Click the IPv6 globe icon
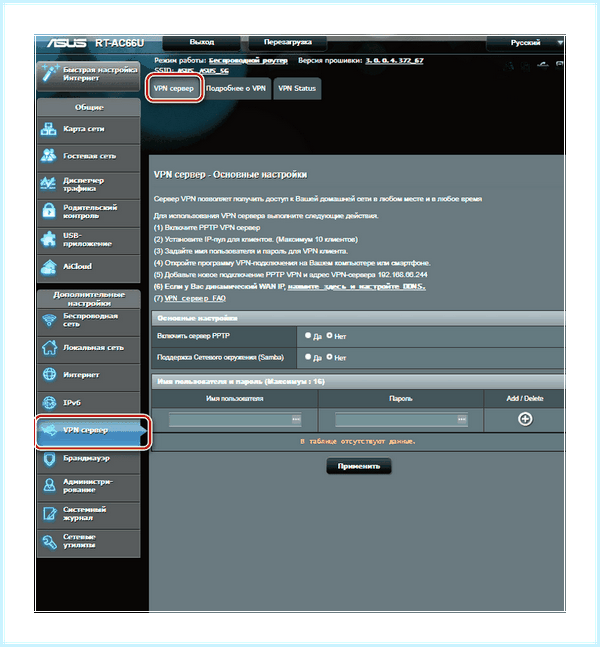This screenshot has height=647, width=600. tap(49, 402)
